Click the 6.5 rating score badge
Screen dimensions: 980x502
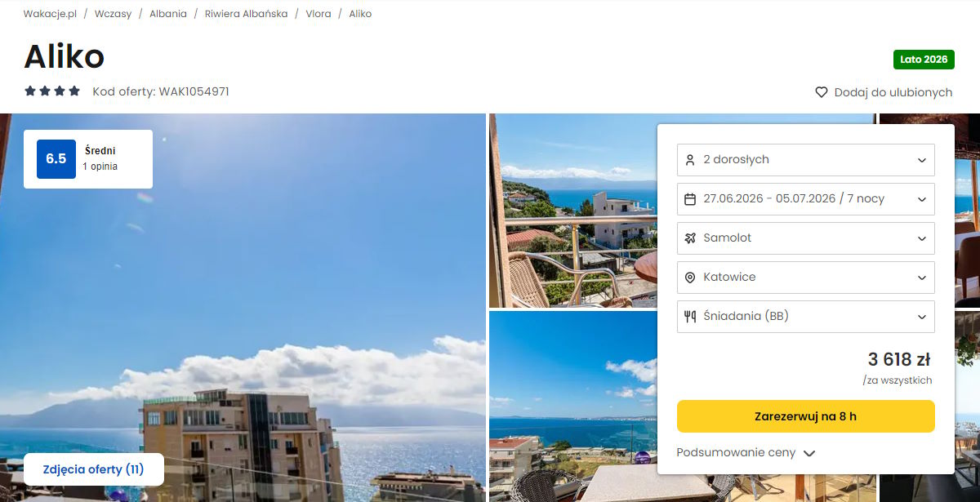[56, 159]
